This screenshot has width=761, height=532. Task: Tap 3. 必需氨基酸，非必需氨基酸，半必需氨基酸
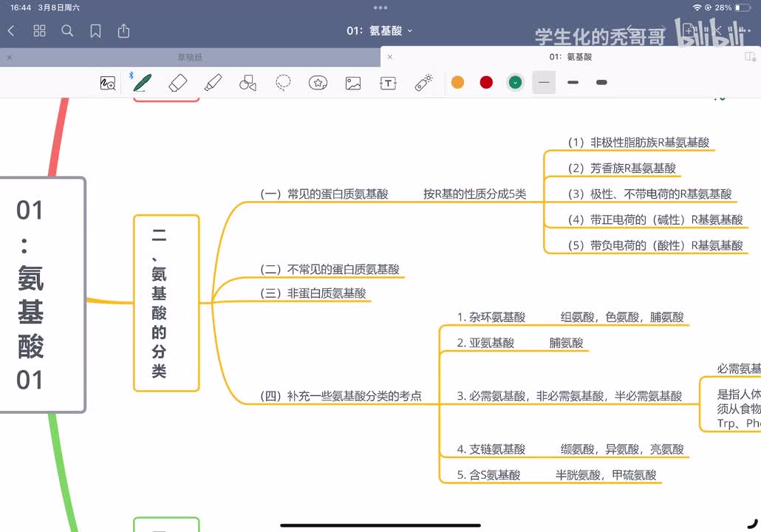[570, 396]
